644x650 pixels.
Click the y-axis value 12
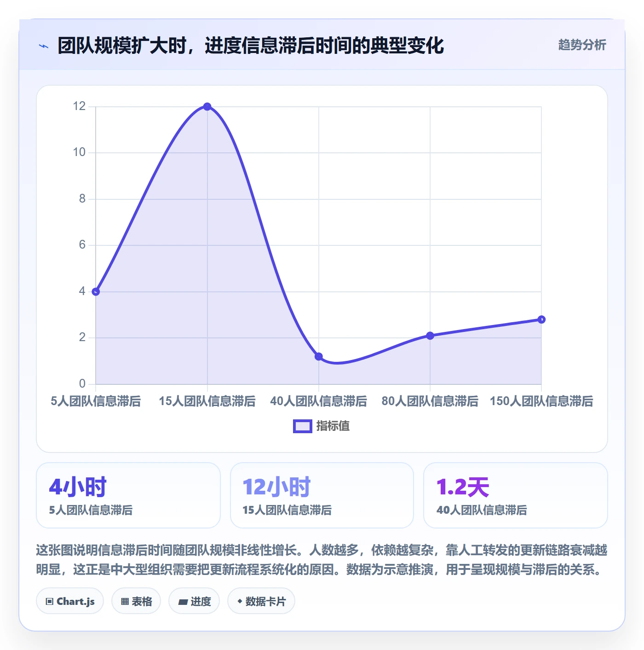79,106
